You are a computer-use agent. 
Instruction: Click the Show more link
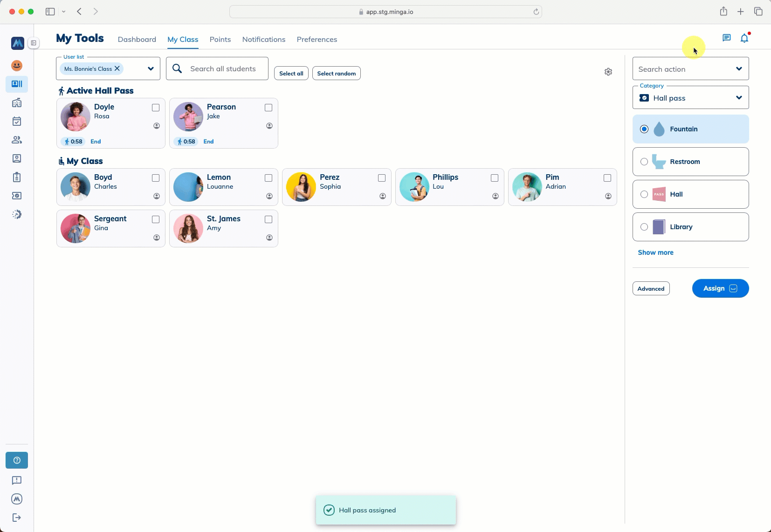tap(655, 252)
